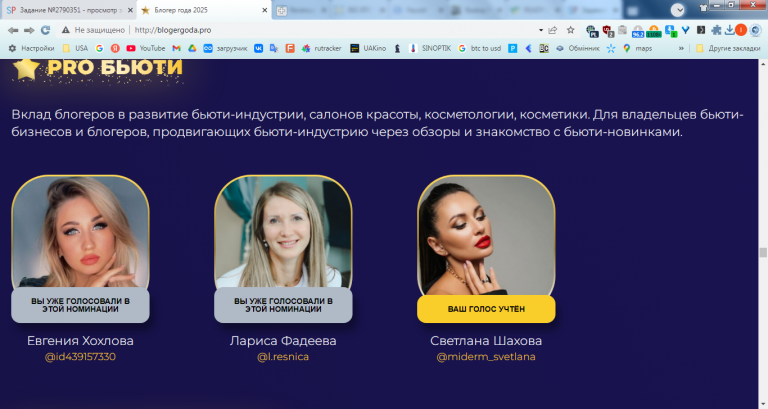Image resolution: width=768 pixels, height=409 pixels.
Task: Open the USA bookmarks folder
Action: coord(75,48)
